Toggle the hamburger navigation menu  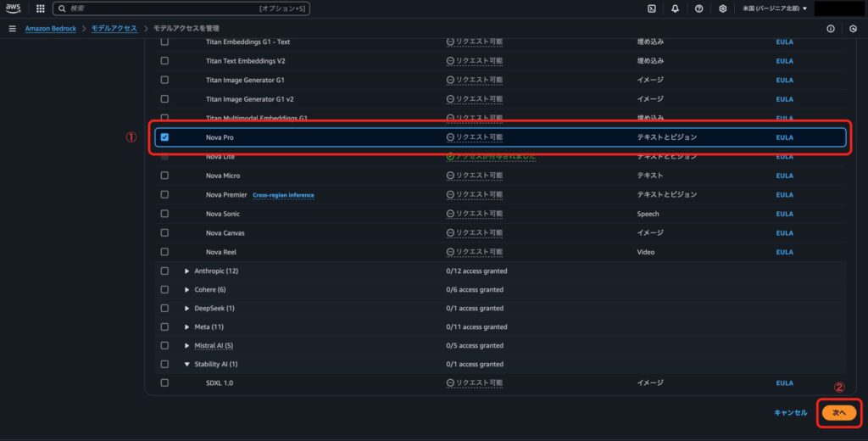(x=12, y=28)
